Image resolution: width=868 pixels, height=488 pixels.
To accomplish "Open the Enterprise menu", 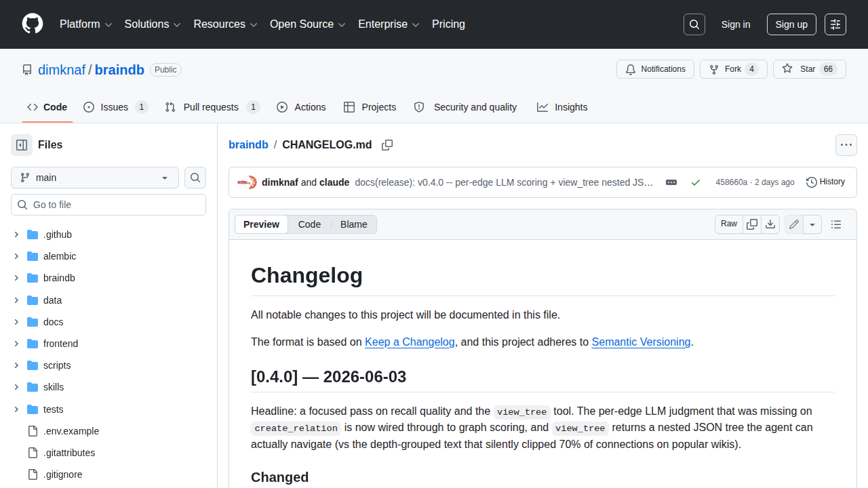I will click(x=389, y=24).
